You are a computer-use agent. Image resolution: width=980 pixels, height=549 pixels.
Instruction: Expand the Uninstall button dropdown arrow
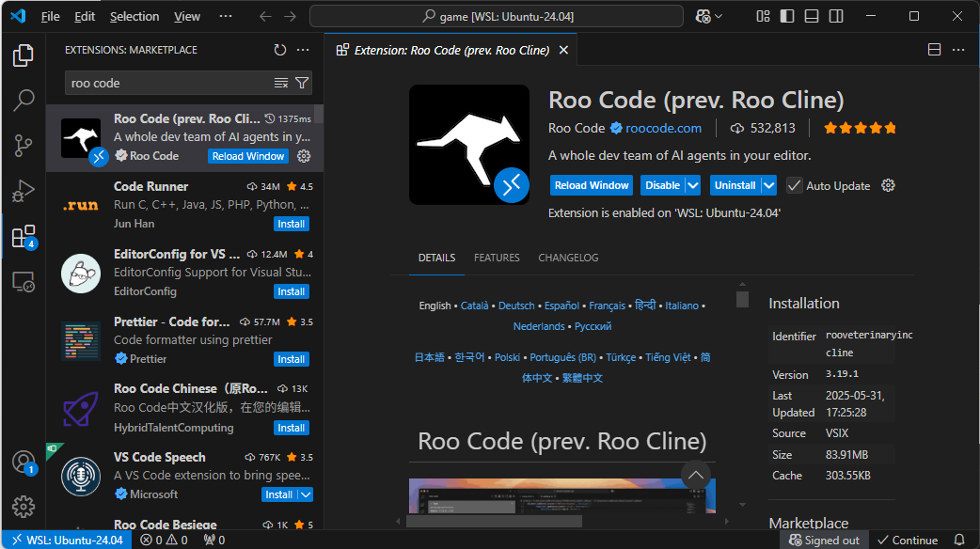(x=769, y=185)
